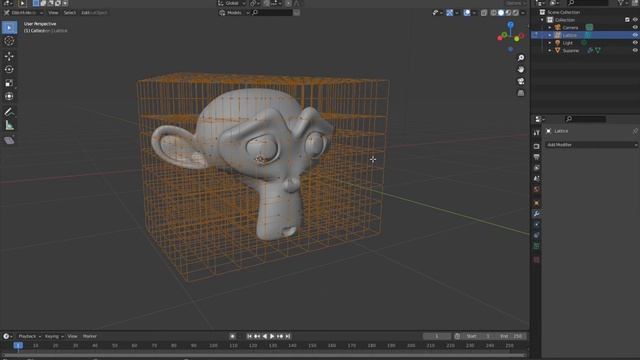Select the Rotate tool

[x=9, y=69]
